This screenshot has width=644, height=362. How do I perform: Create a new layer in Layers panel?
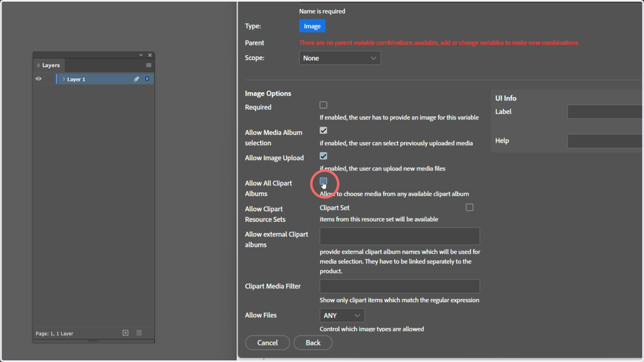point(126,333)
